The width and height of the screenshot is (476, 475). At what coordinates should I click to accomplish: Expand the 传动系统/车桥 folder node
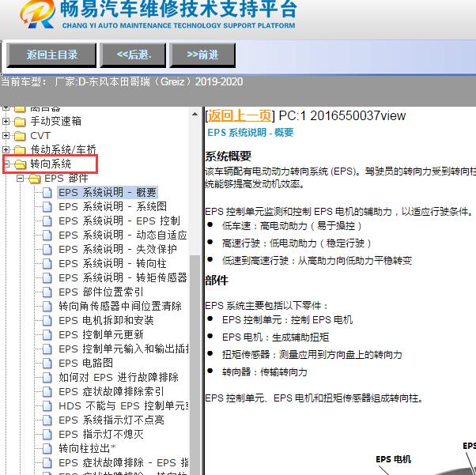click(6, 149)
